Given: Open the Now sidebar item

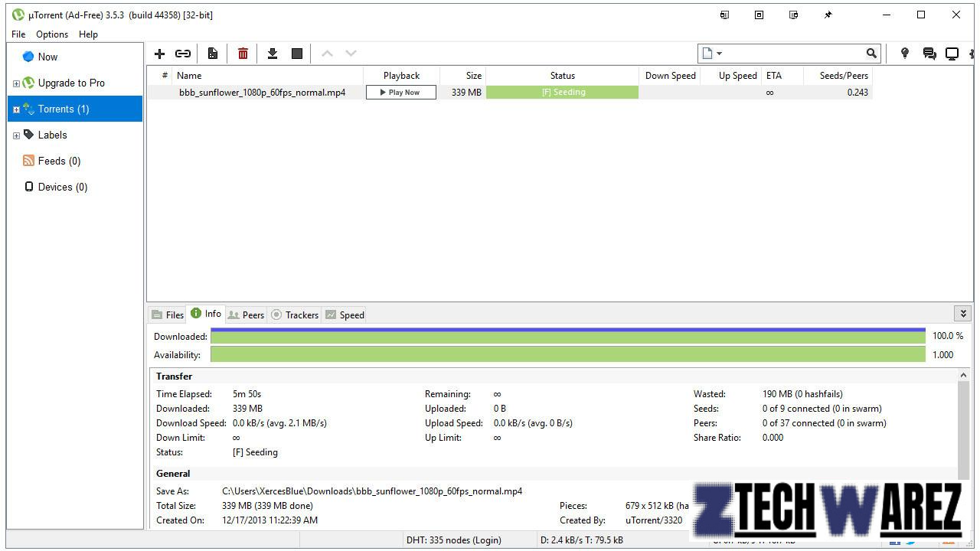Looking at the screenshot, I should pos(75,57).
